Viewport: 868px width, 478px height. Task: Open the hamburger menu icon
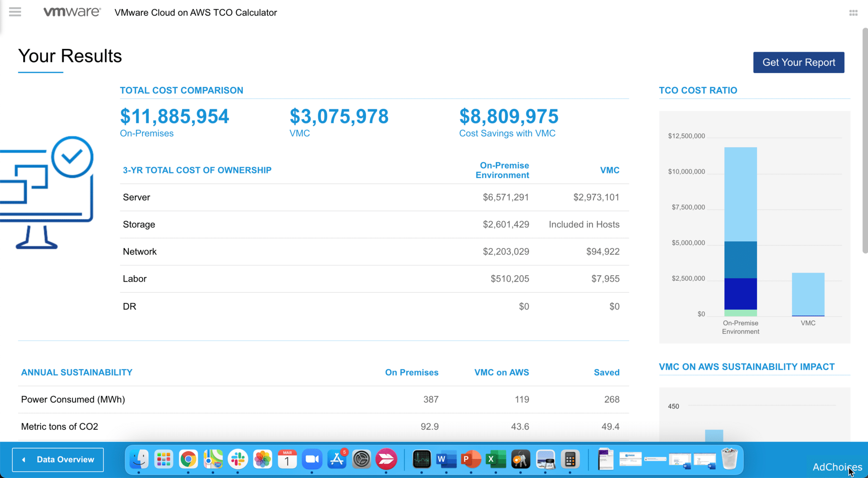pos(15,12)
